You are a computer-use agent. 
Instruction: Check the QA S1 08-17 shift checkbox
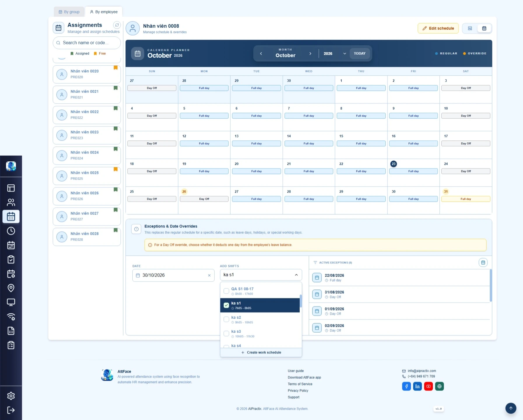coord(226,291)
